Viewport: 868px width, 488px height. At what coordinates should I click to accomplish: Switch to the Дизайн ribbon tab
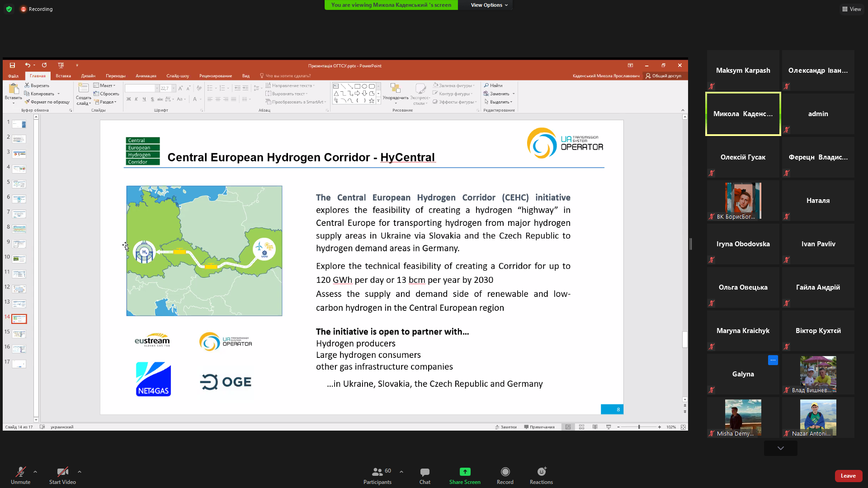tap(88, 76)
